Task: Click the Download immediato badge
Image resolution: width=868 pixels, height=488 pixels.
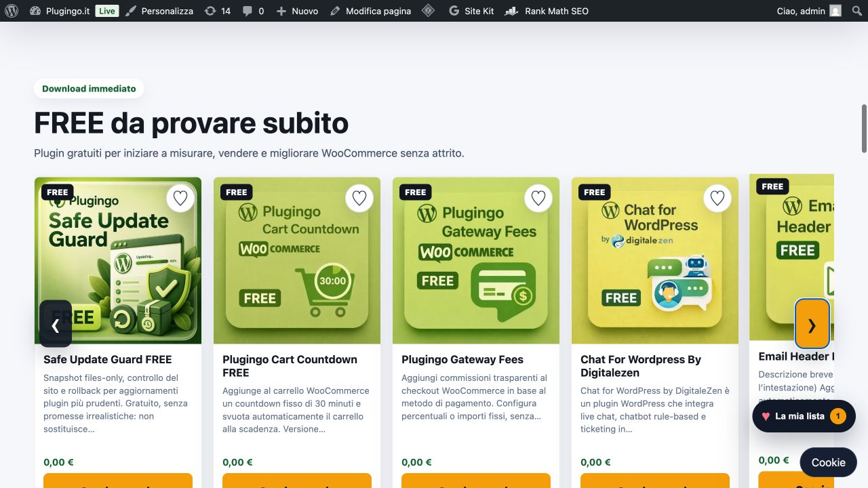Action: click(89, 89)
